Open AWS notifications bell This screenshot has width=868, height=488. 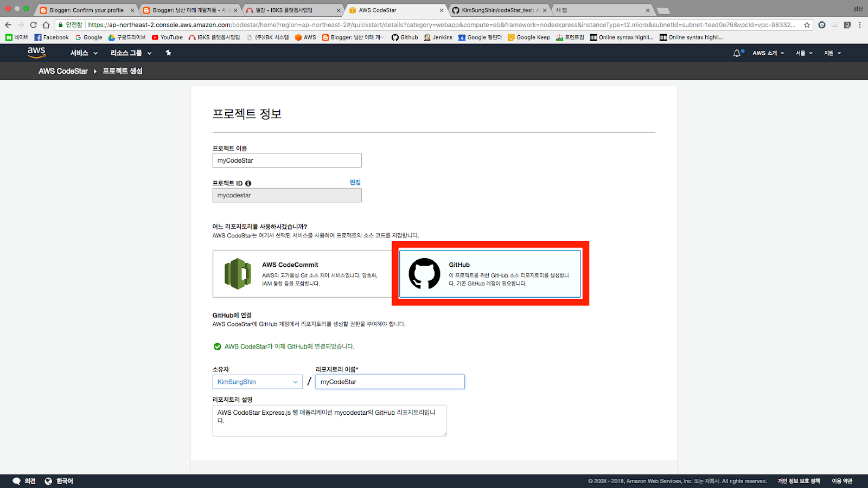[x=737, y=53]
